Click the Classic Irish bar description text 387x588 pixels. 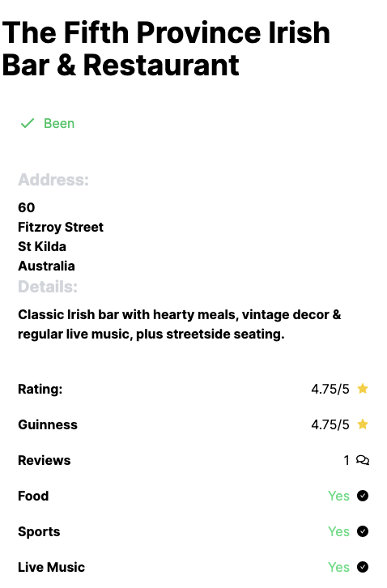click(x=180, y=324)
